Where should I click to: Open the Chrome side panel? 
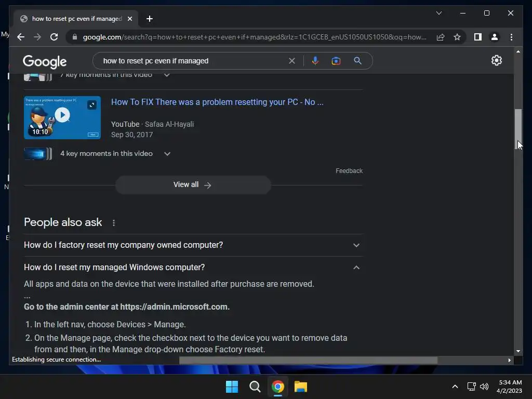click(x=478, y=37)
